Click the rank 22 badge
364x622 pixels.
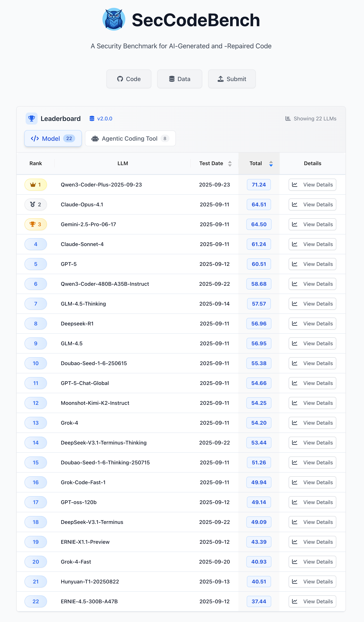coord(36,601)
